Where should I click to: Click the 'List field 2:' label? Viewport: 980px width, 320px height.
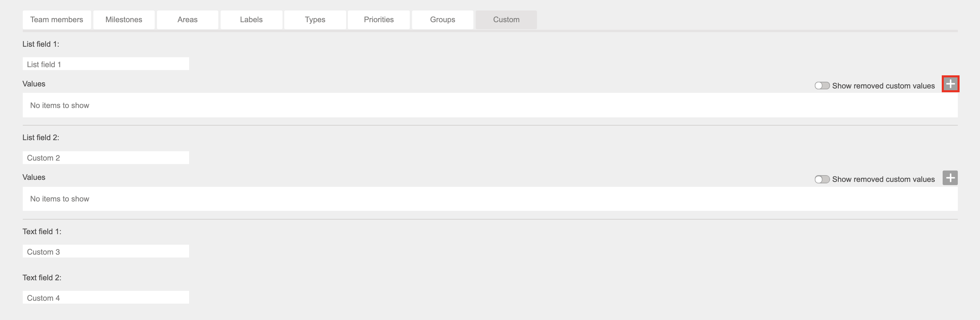click(41, 138)
